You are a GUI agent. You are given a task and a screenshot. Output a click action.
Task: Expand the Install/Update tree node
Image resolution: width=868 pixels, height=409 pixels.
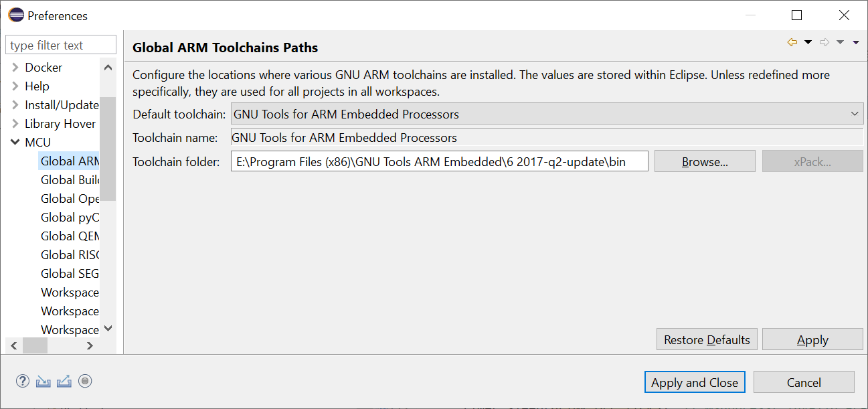pyautogui.click(x=15, y=104)
